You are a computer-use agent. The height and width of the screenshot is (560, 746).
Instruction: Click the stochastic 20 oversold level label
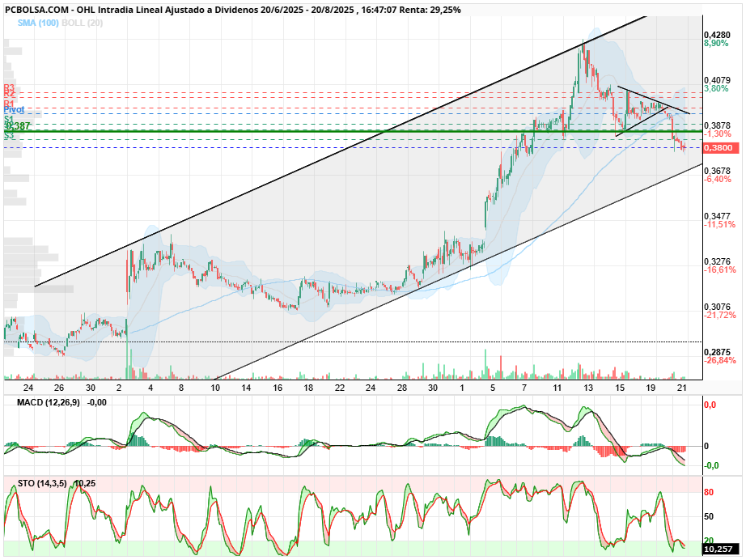point(709,541)
